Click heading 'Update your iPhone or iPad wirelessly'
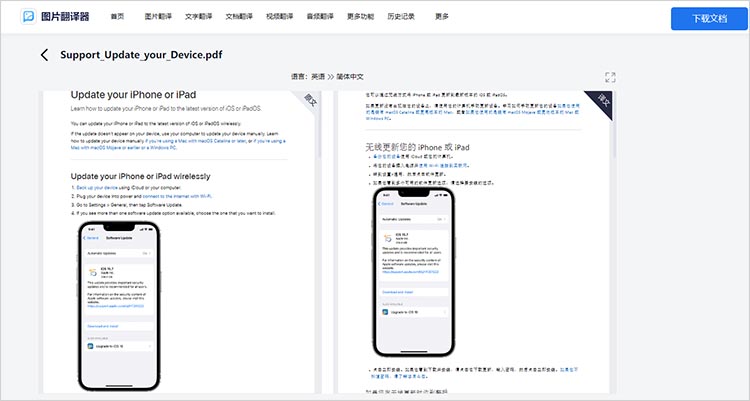 [x=141, y=177]
